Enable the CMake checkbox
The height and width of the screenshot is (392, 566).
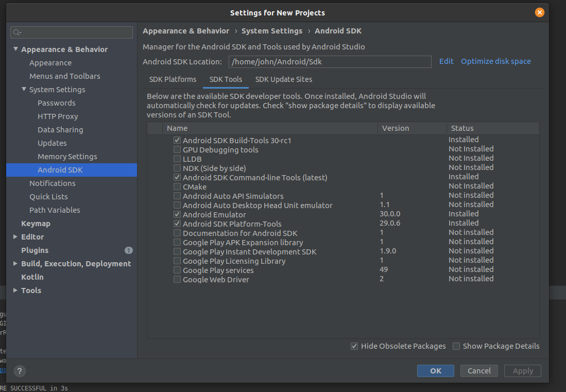tap(177, 186)
